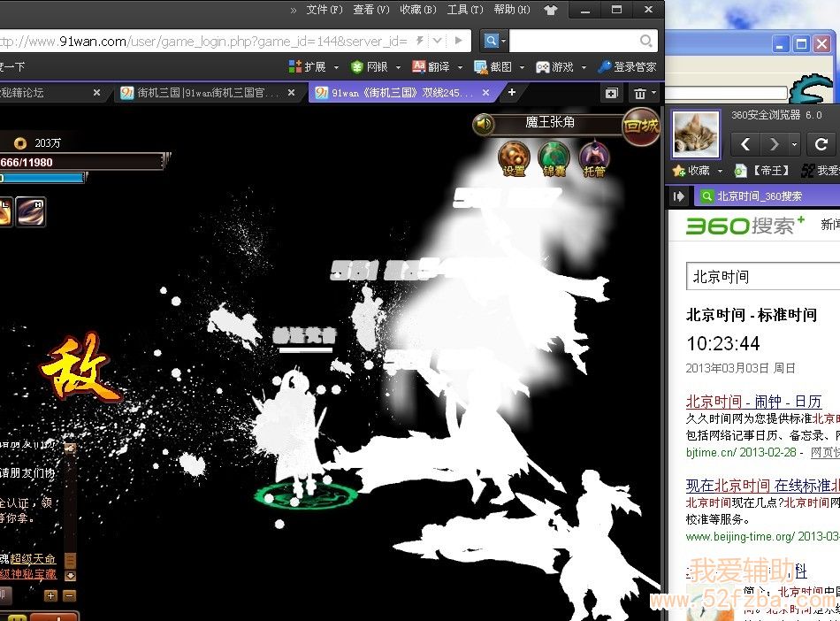Open the 工具(T) menu

464,10
